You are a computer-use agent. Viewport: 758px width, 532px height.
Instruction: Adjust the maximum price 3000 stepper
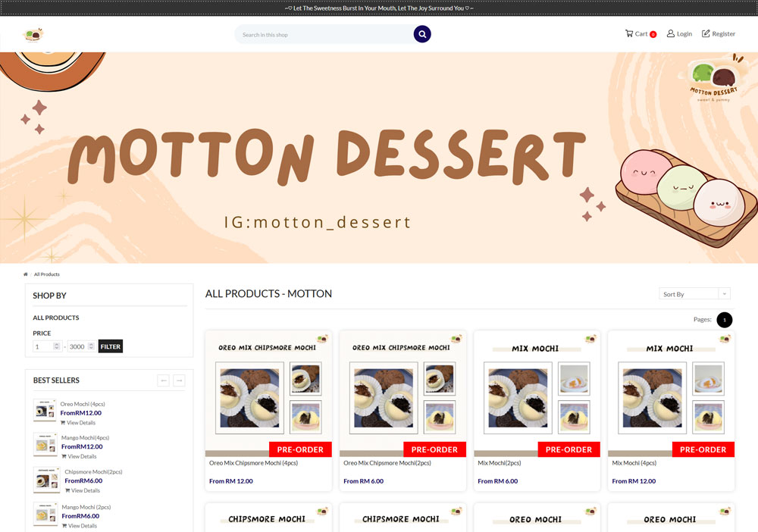pos(91,346)
